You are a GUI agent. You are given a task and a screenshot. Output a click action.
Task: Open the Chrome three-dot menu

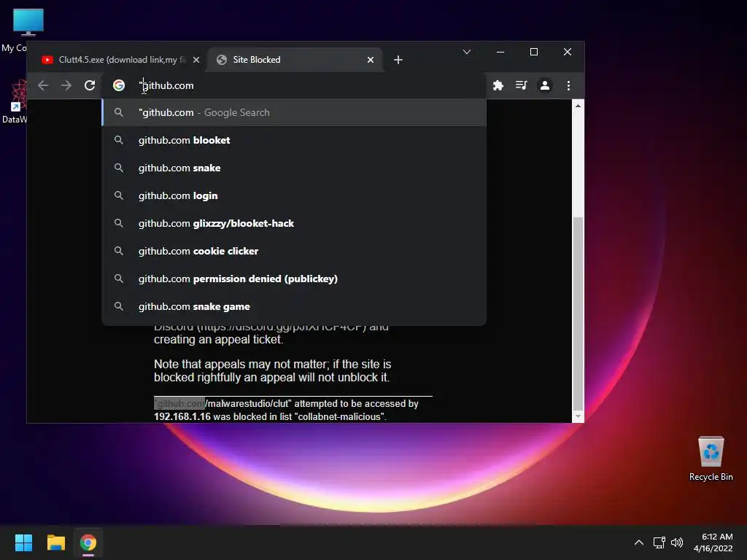[568, 85]
